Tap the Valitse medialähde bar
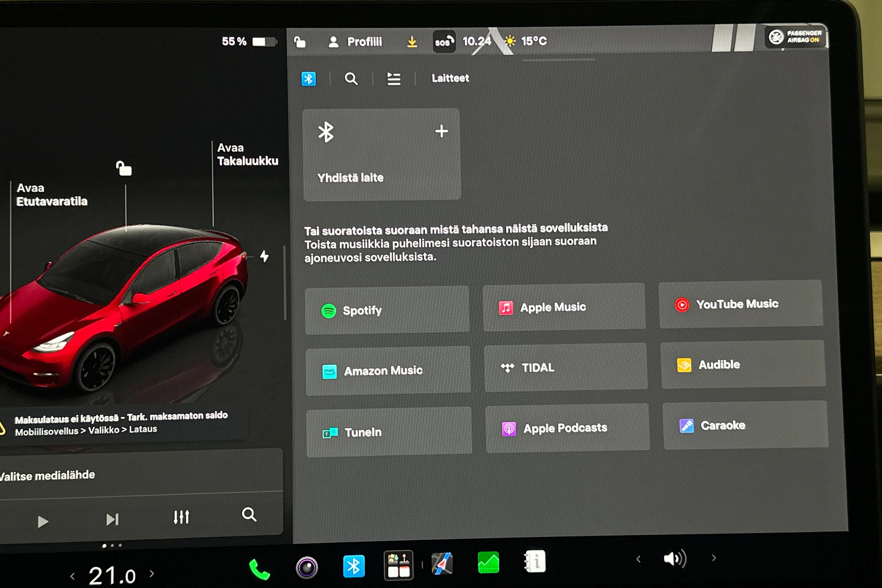This screenshot has height=588, width=882. (141, 475)
